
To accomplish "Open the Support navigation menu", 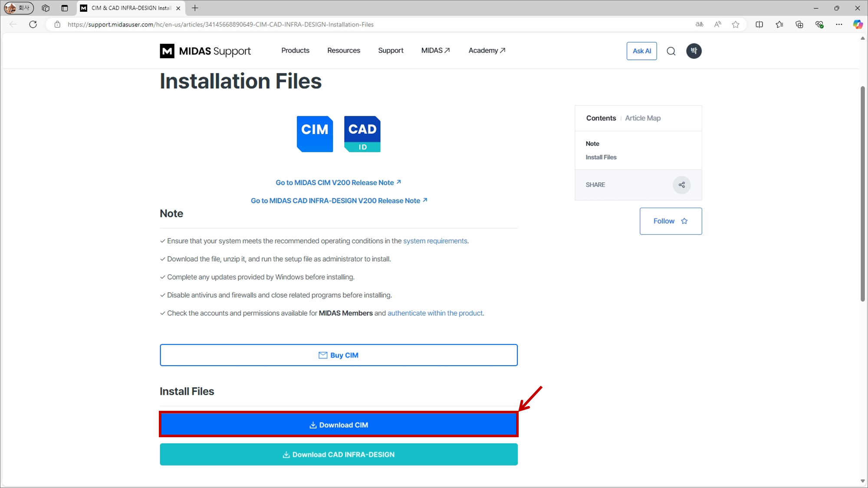I will click(390, 50).
